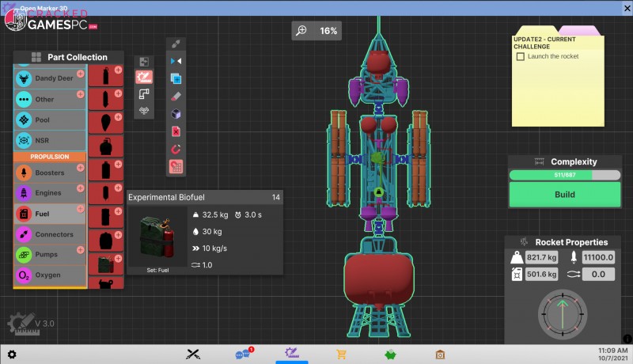
Task: Expand the Boosters category plus button
Action: [x=80, y=166]
